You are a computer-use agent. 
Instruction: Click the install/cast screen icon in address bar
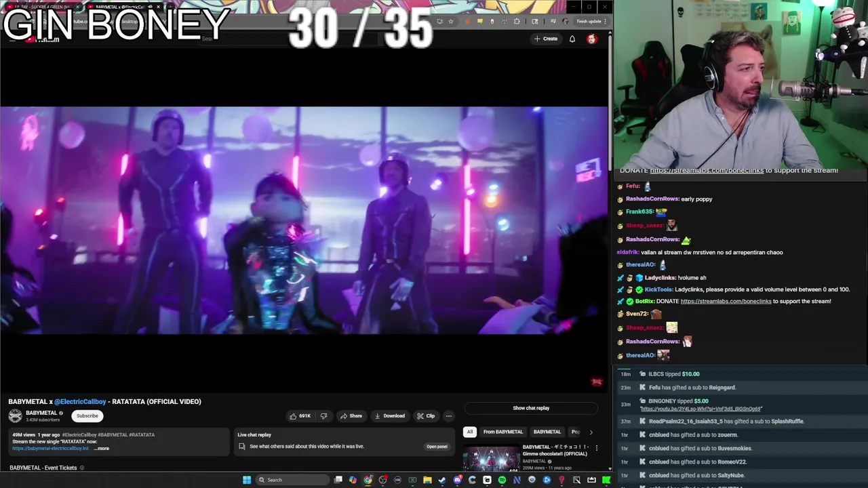(x=439, y=21)
